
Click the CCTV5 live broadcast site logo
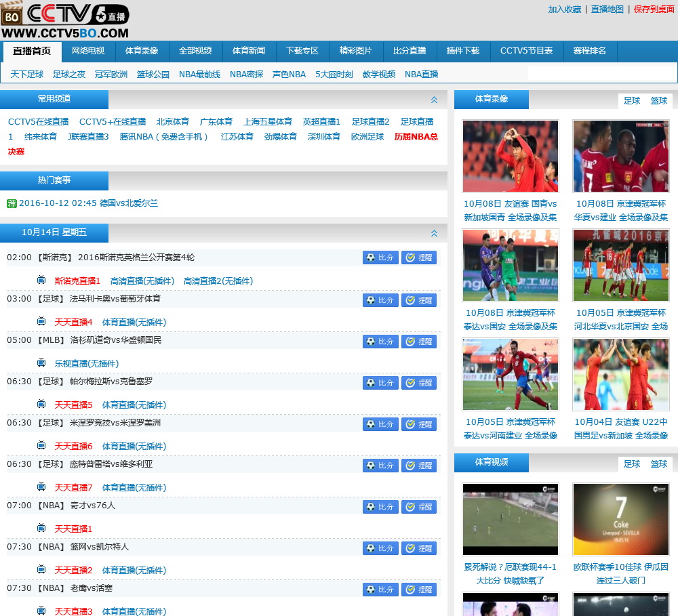(65, 20)
